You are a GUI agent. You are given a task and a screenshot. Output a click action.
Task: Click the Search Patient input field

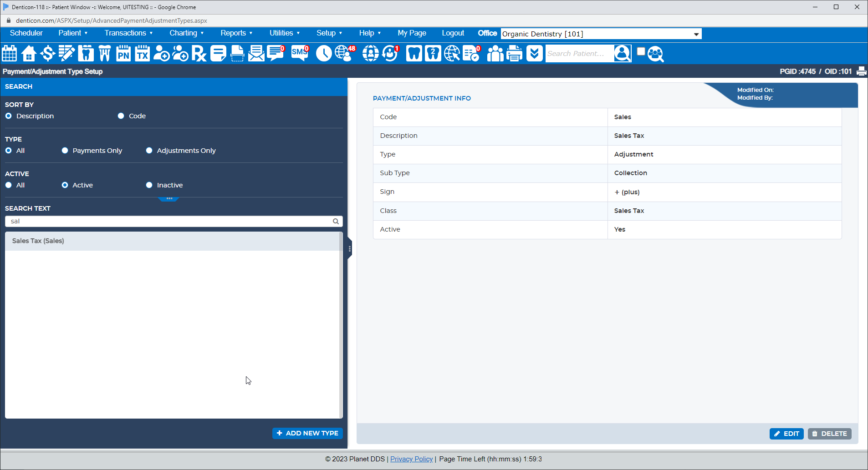tap(579, 53)
